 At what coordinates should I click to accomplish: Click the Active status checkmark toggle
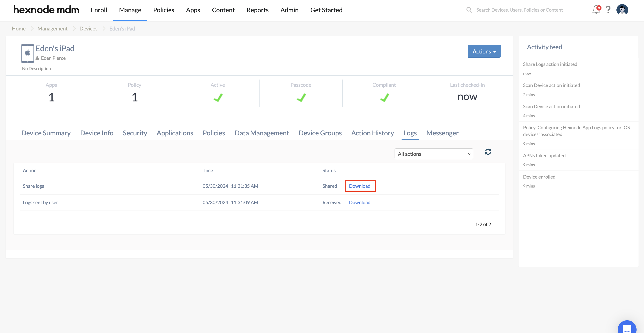[x=218, y=97]
